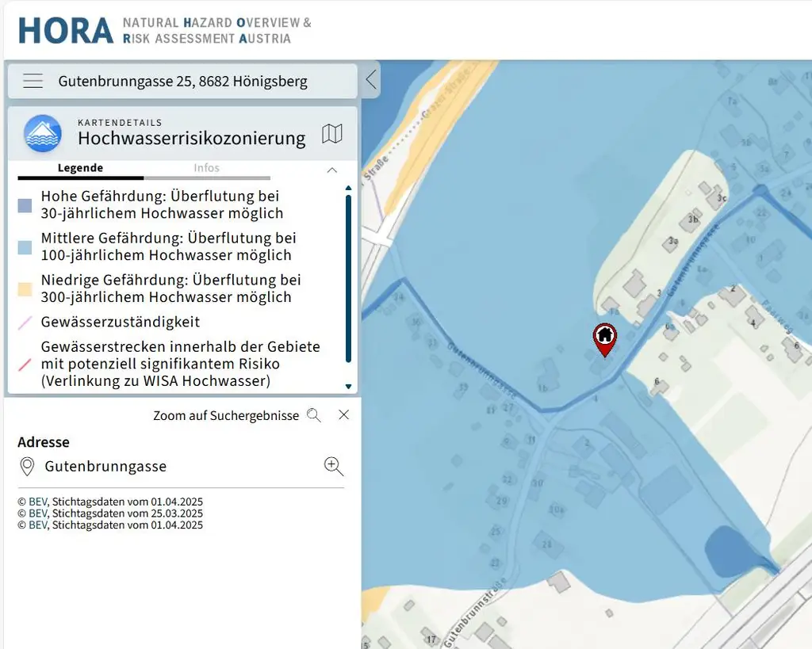Click the Niedrige Gefährdung orange swatch
Viewport: 812px width, 649px height.
25,289
